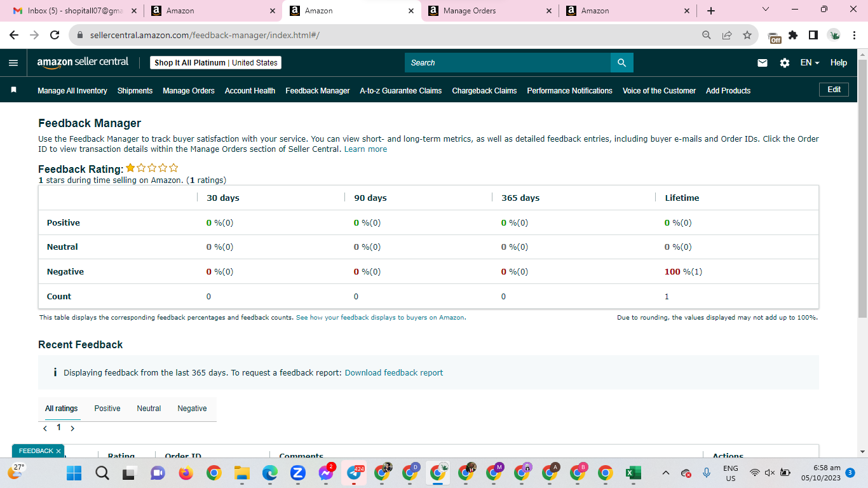Reload the Feedback Manager page
Screen dimensions: 868x488
tap(55, 35)
